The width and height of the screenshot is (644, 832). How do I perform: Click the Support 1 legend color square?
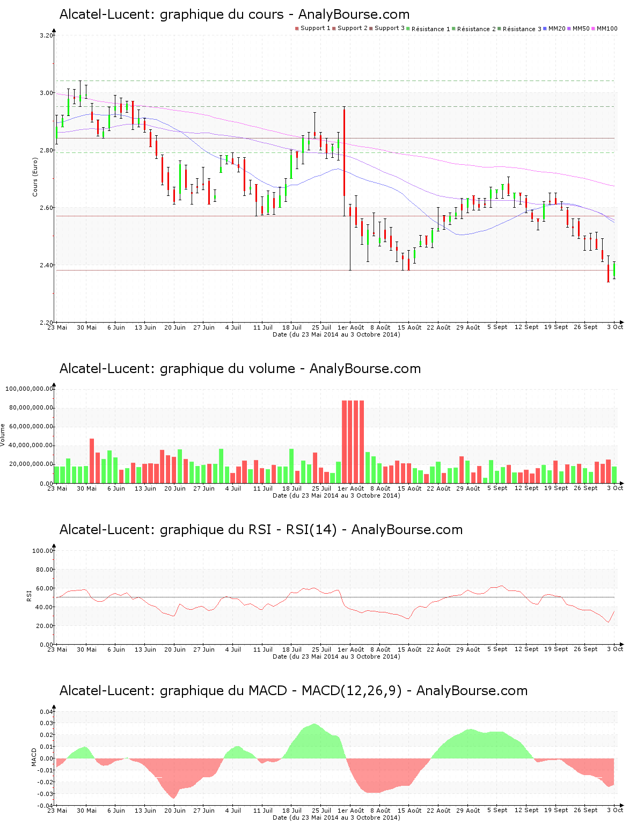(297, 28)
